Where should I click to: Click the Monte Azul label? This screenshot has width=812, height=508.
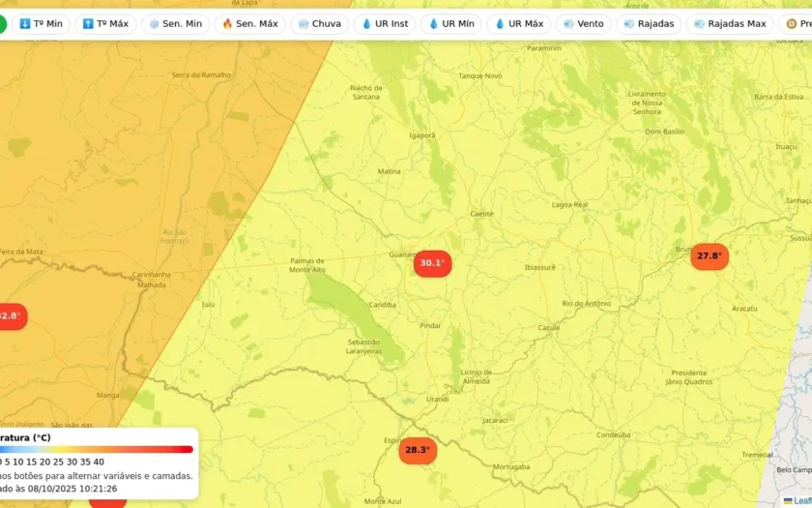click(x=382, y=501)
